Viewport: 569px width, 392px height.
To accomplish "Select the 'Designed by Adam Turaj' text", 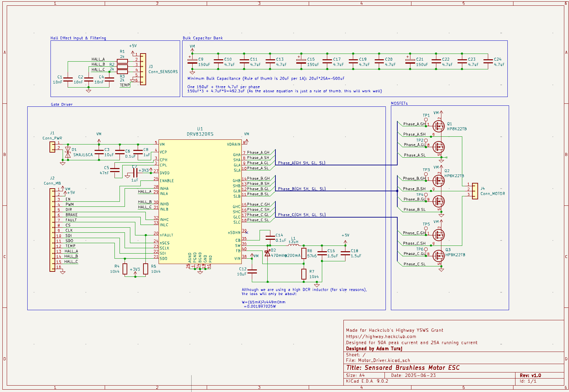I will click(x=374, y=349).
